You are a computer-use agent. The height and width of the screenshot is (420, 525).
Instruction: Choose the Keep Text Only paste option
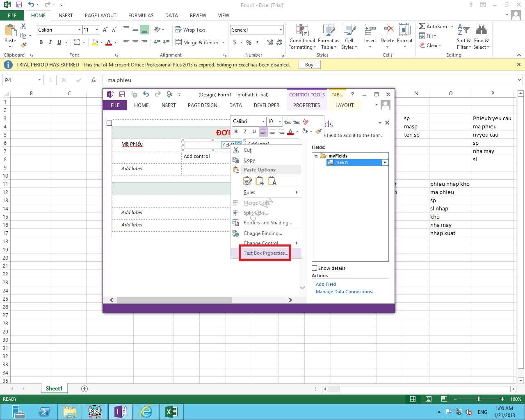[272, 181]
